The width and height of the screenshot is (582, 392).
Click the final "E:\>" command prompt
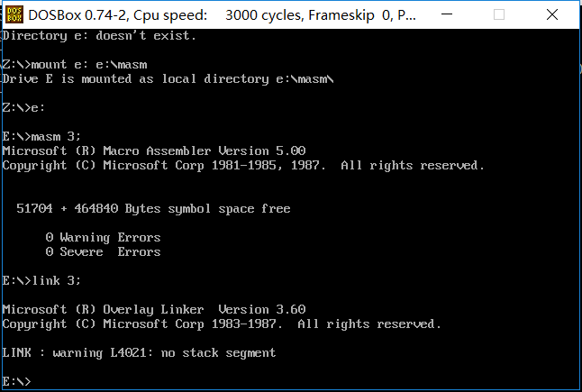pyautogui.click(x=17, y=381)
